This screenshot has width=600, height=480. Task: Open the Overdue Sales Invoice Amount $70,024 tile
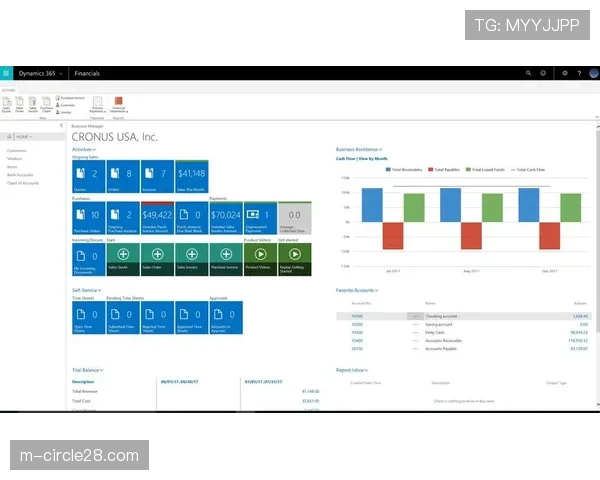coord(226,218)
